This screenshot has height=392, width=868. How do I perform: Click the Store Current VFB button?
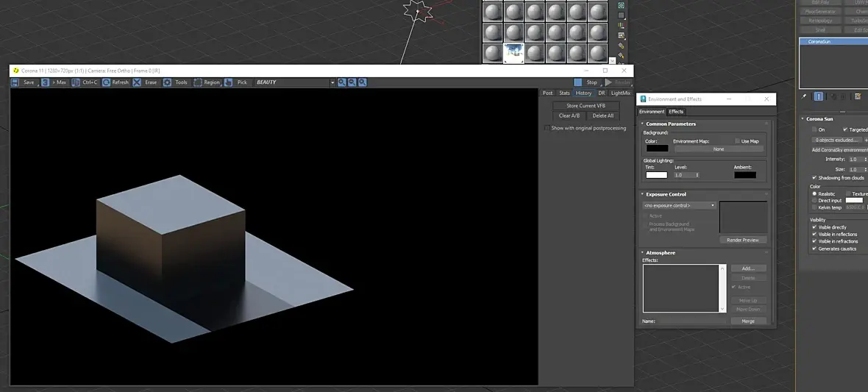[x=586, y=106]
